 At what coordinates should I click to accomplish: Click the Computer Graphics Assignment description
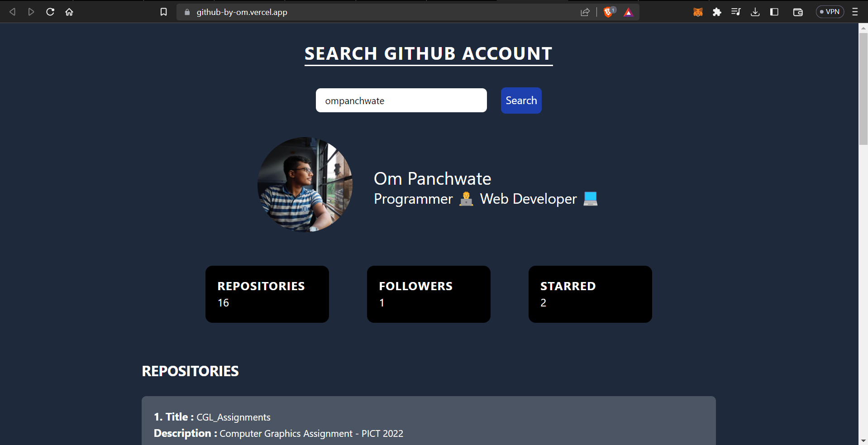point(311,434)
